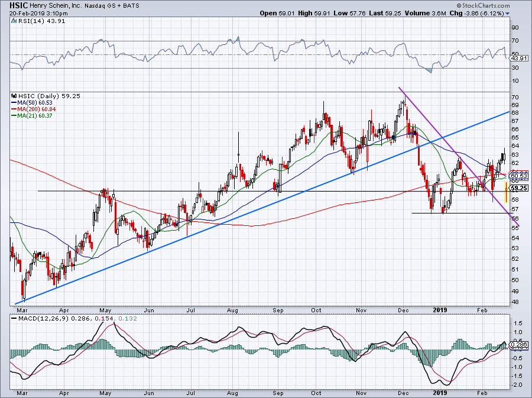Click the 43.91 RSI value tag
This screenshot has height=398, width=532.
point(519,58)
